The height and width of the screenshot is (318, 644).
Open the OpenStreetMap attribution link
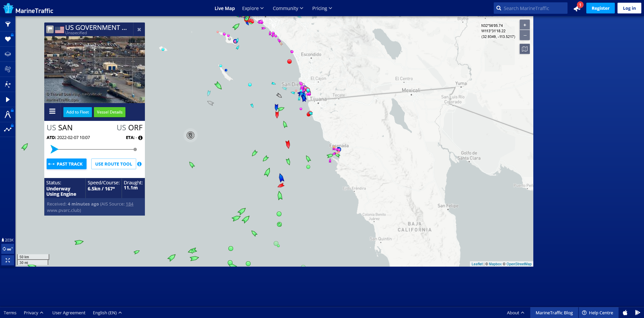click(x=519, y=264)
